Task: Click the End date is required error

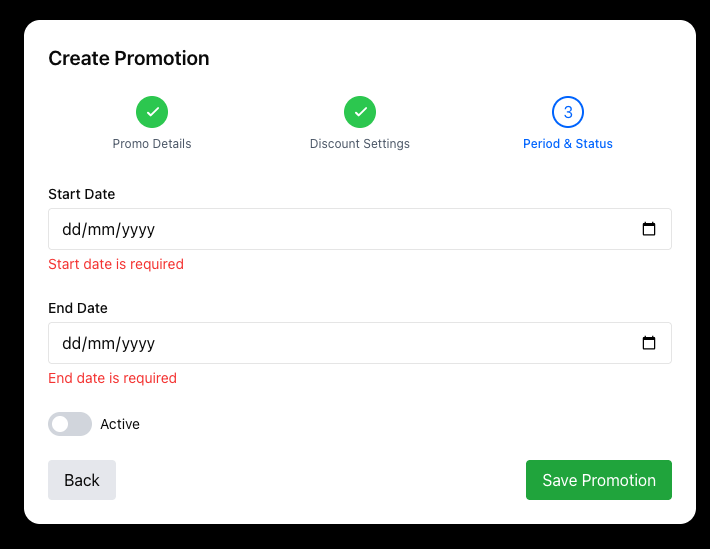Action: point(112,378)
